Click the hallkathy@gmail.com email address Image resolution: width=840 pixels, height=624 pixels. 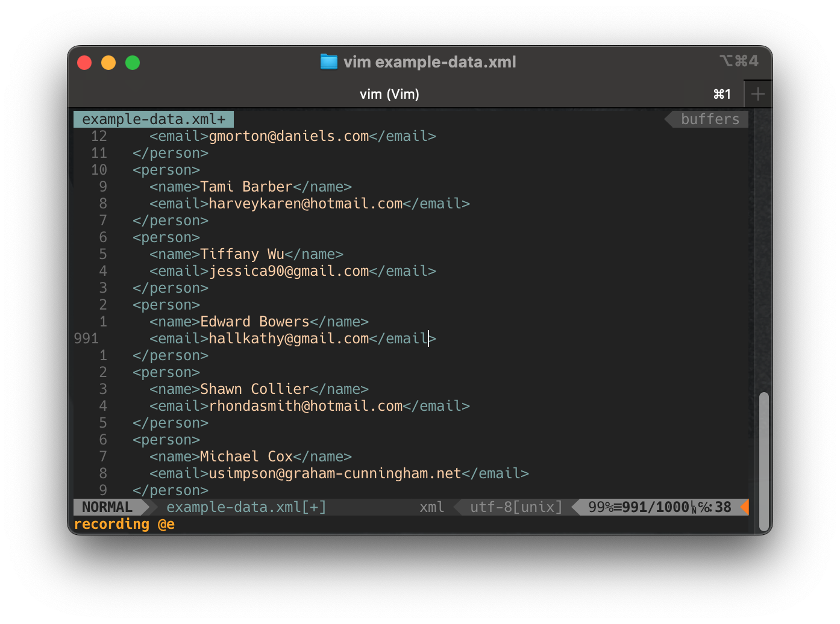pyautogui.click(x=289, y=339)
